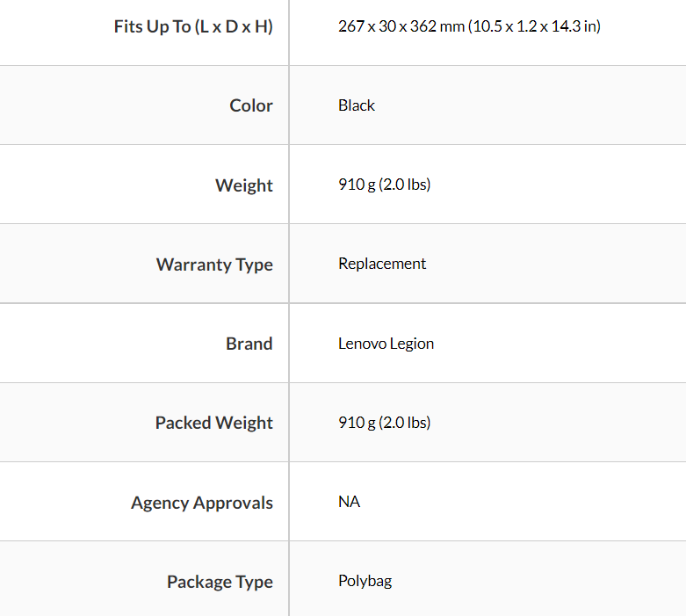
Task: Click the "Package Type" label
Action: pyautogui.click(x=220, y=582)
